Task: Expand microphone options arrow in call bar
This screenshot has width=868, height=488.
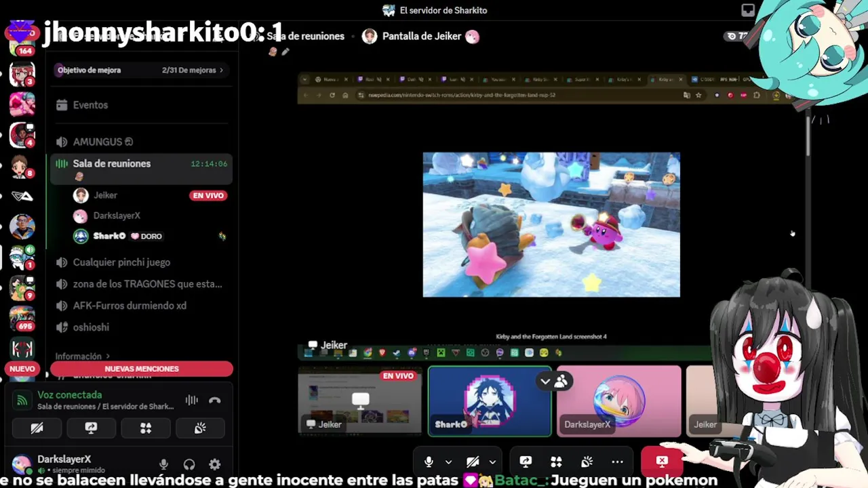Action: click(x=448, y=462)
